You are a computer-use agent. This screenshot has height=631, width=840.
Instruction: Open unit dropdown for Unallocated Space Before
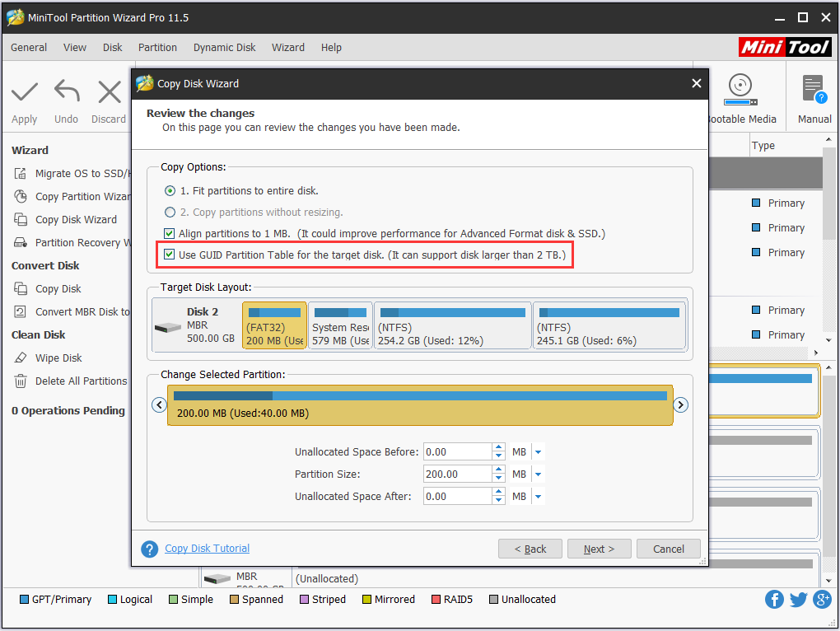click(538, 452)
